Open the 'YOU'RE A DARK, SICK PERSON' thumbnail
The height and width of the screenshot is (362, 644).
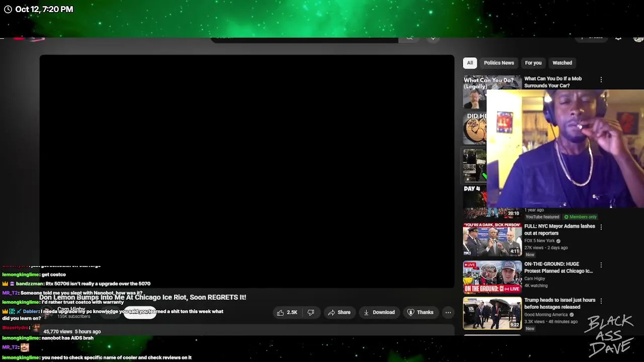[x=492, y=239]
